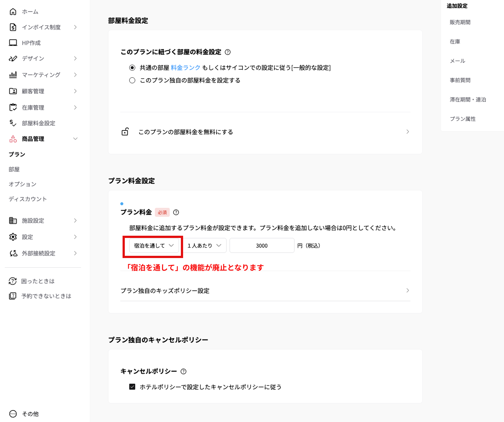Click 予約できないときは help link
This screenshot has width=504, height=422.
click(46, 296)
